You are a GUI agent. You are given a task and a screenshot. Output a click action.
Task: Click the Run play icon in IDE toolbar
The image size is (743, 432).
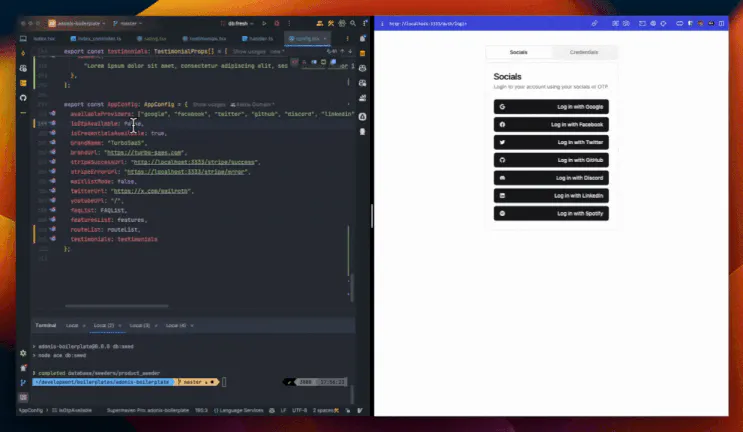click(264, 23)
